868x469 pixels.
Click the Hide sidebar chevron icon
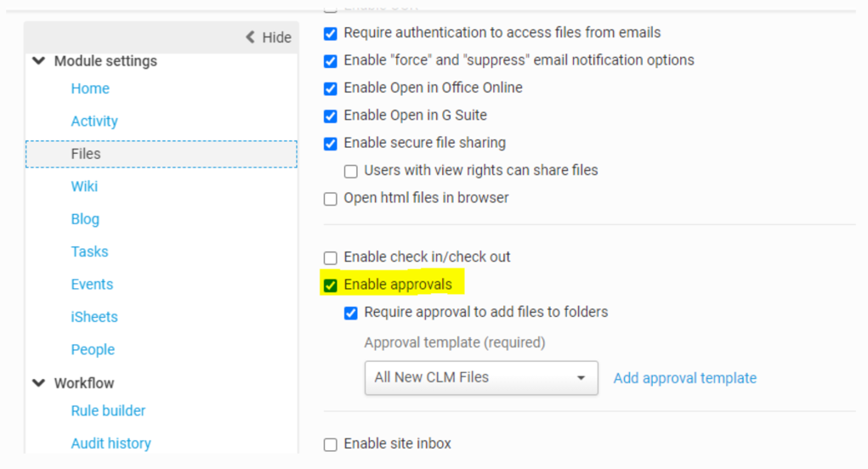click(x=250, y=37)
